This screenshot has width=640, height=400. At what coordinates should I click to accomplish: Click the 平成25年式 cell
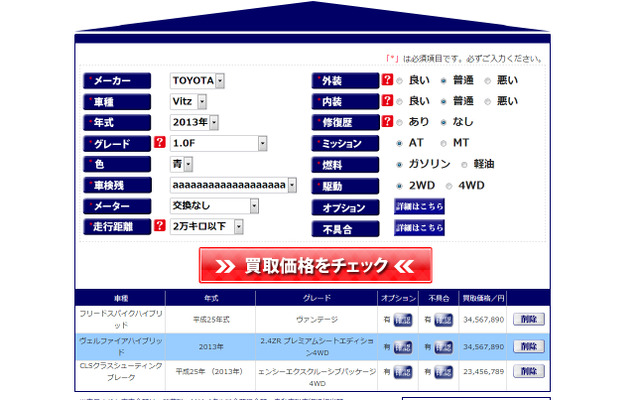coord(211,320)
